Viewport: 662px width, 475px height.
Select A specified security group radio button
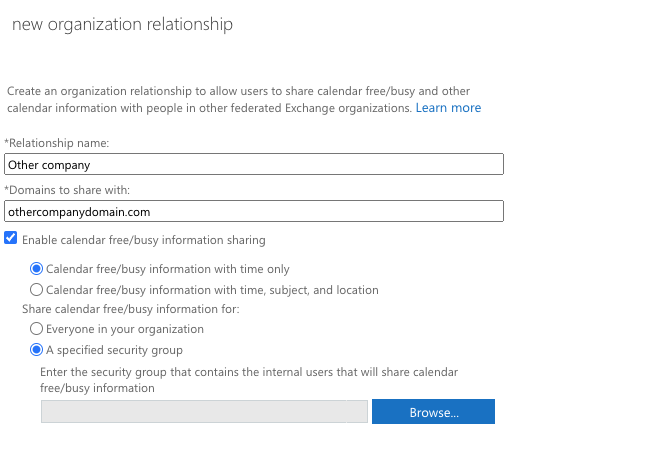37,350
